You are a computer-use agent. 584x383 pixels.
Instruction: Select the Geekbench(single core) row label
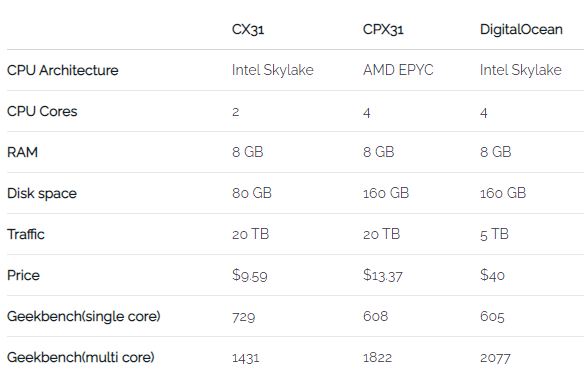83,316
